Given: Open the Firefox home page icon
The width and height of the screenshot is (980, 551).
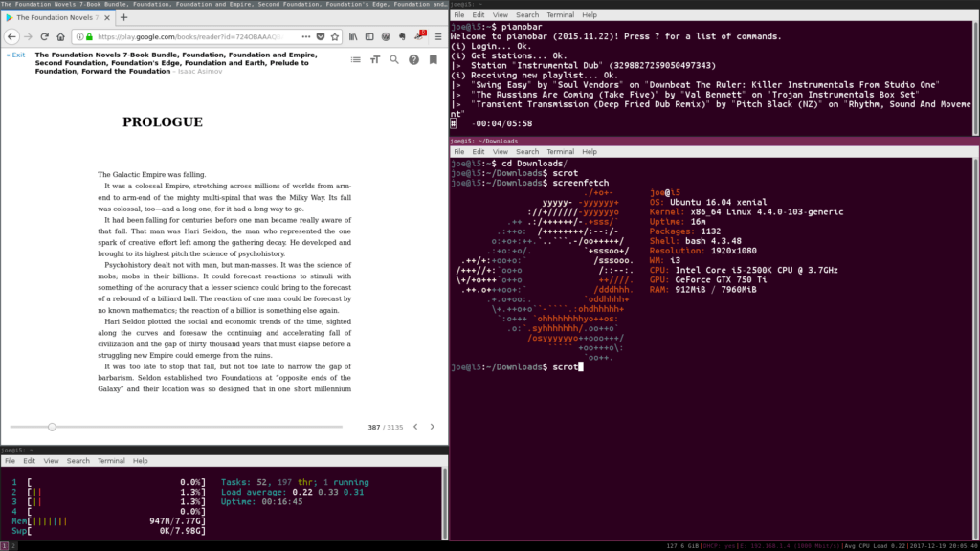Looking at the screenshot, I should click(60, 37).
